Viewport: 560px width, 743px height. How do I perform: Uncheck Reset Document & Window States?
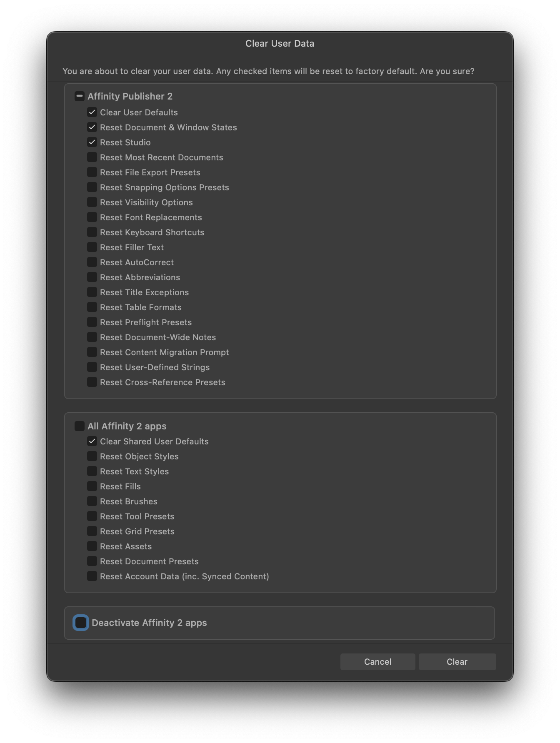[92, 127]
